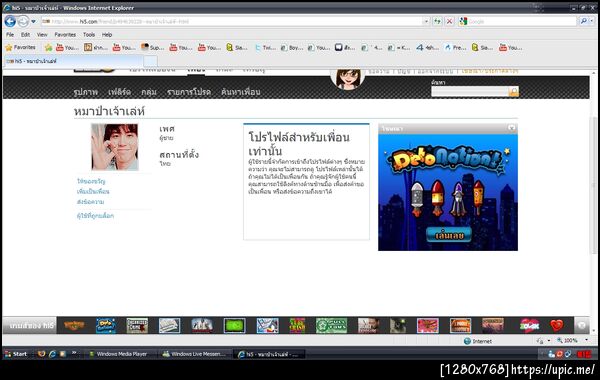This screenshot has height=380, width=600.
Task: Open the blue Detonation game thumbnail in games bar
Action: point(106,326)
